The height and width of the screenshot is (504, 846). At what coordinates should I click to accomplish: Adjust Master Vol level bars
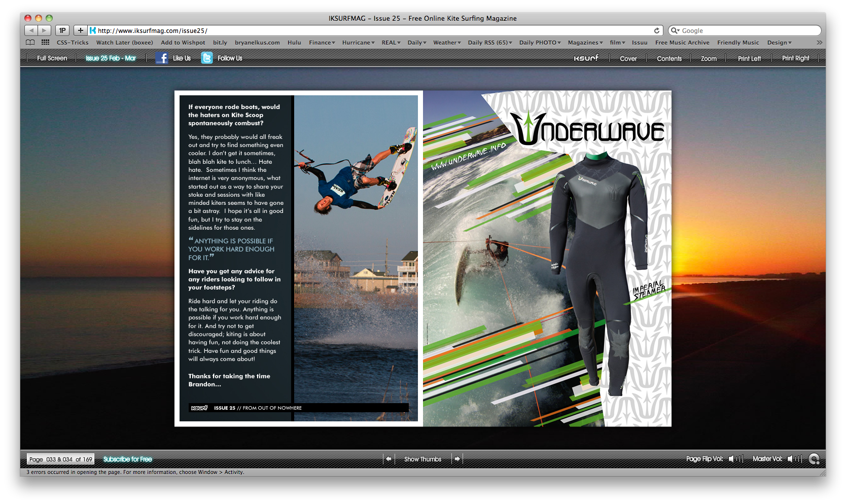pos(798,459)
